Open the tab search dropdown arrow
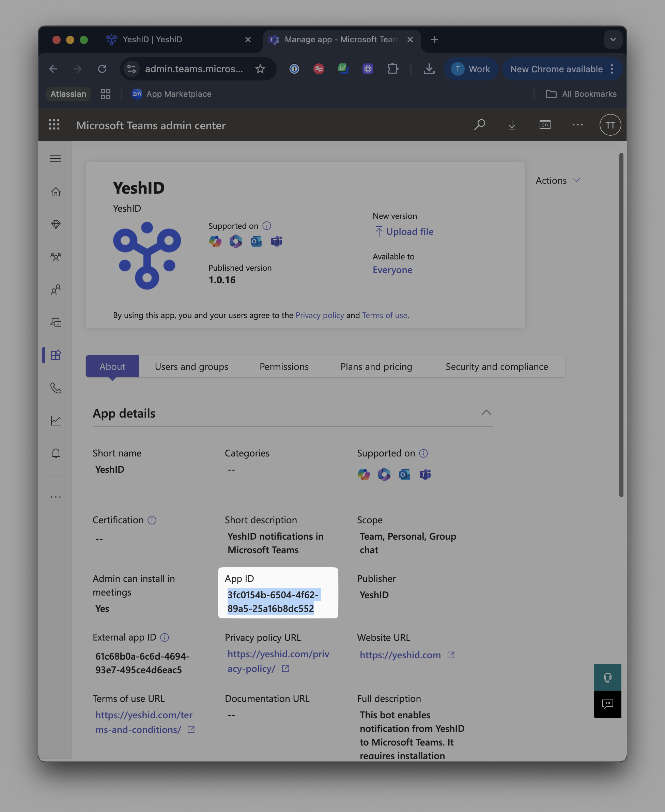This screenshot has height=812, width=665. (613, 40)
